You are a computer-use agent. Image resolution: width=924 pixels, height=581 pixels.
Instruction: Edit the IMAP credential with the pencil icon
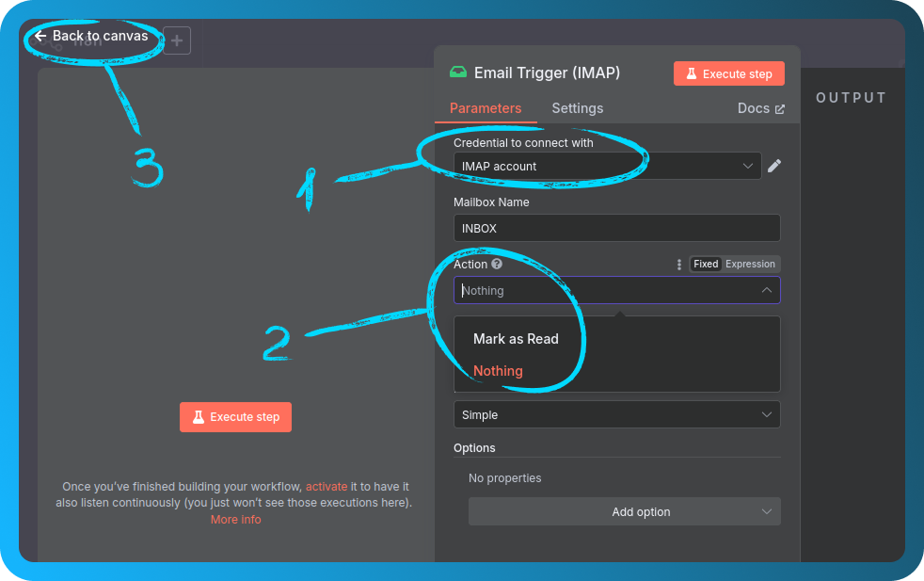[x=774, y=166]
